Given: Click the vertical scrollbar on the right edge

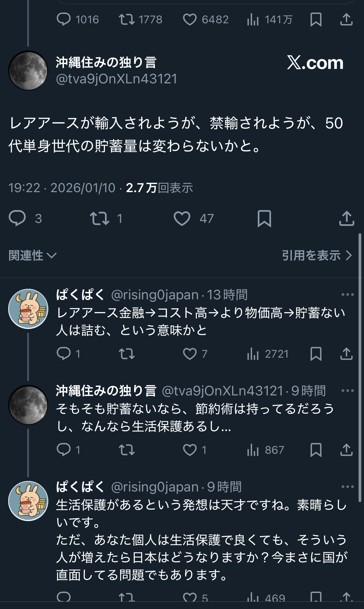Looking at the screenshot, I should coord(359,362).
